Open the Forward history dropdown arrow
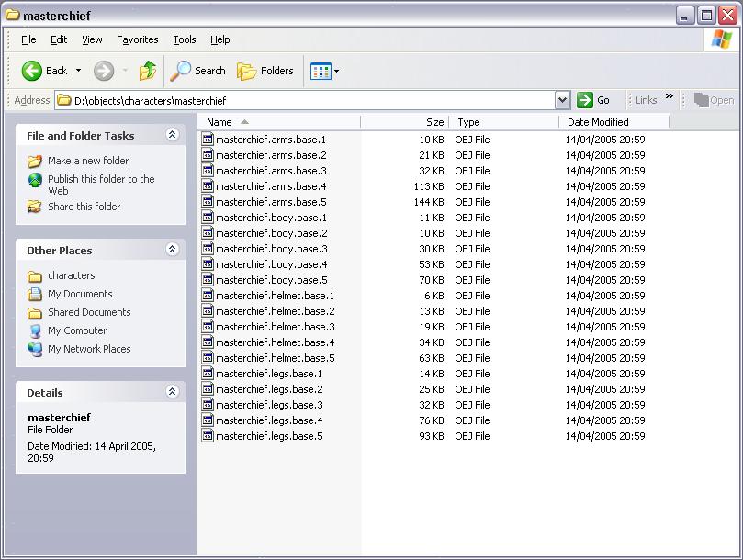Viewport: 743px width, 560px height. [x=125, y=71]
